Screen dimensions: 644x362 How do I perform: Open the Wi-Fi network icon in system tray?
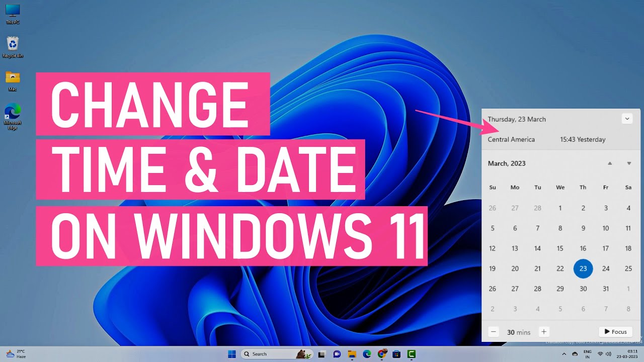pyautogui.click(x=600, y=354)
